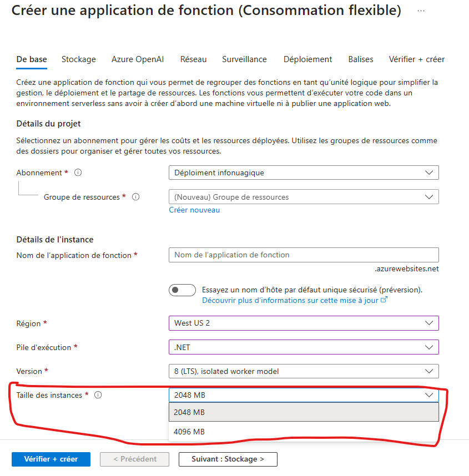Choose the 2048 MB option in the list
Image resolution: width=469 pixels, height=476 pixels.
click(x=304, y=412)
